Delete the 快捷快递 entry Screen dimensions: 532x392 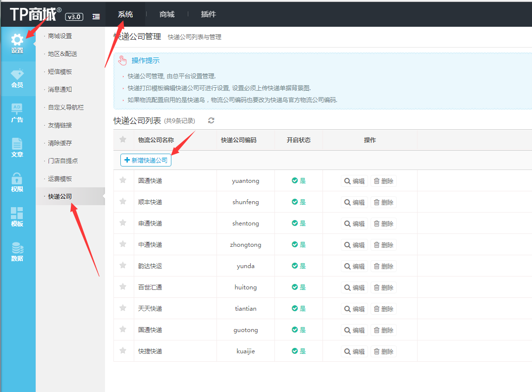pyautogui.click(x=384, y=351)
